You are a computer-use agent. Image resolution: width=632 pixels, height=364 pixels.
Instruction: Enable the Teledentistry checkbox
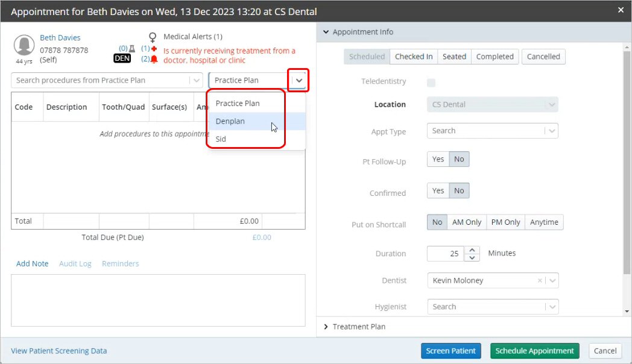click(x=431, y=81)
